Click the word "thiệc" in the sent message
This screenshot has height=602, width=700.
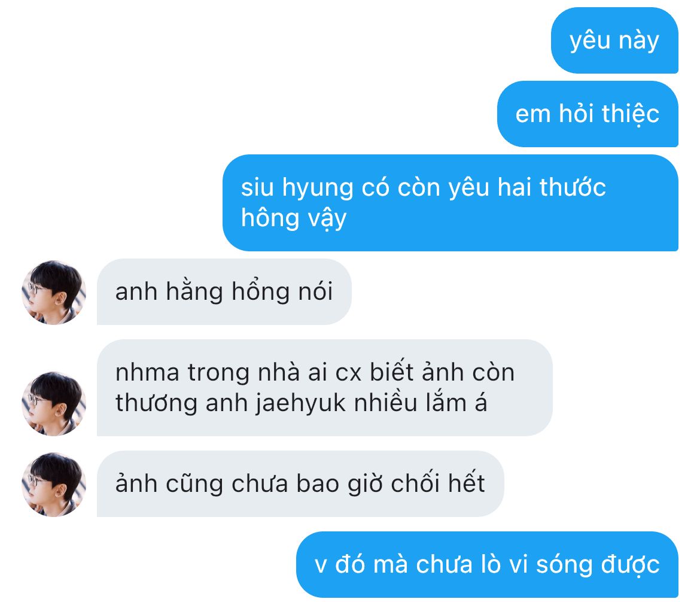pyautogui.click(x=631, y=114)
